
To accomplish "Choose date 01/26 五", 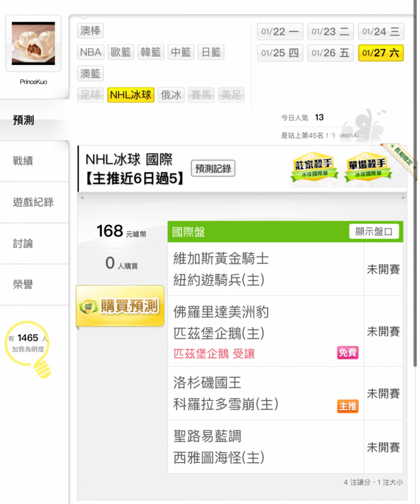I will [x=331, y=53].
